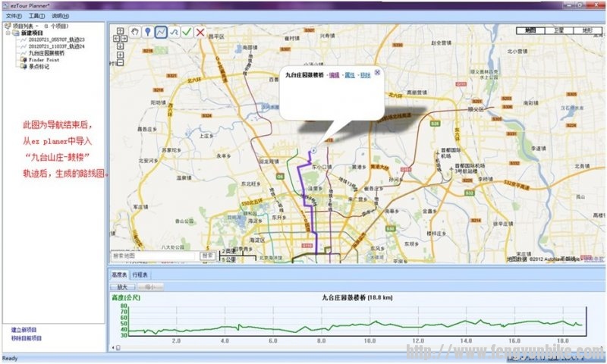The image size is (607, 364).
Task: Select the waypoint marker pin tool
Action: (148, 32)
